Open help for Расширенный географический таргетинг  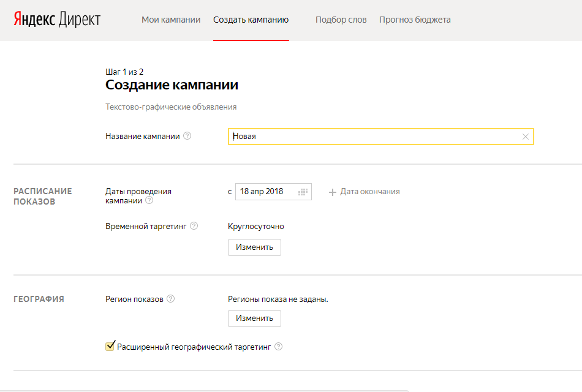(x=279, y=347)
